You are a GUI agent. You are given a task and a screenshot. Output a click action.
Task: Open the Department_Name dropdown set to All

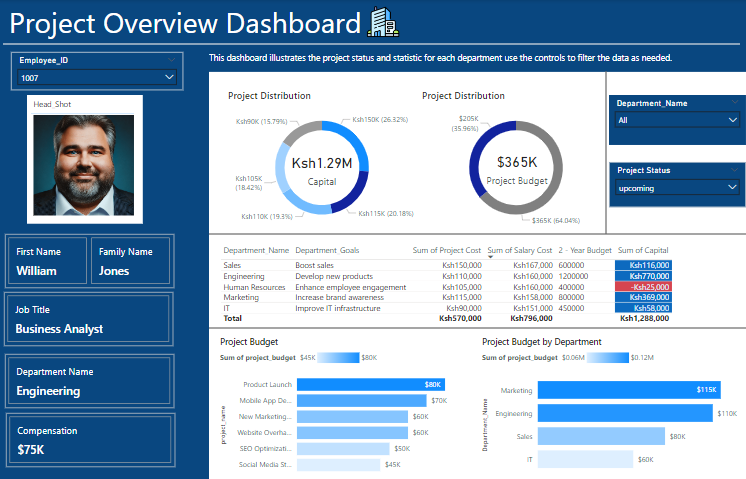677,120
